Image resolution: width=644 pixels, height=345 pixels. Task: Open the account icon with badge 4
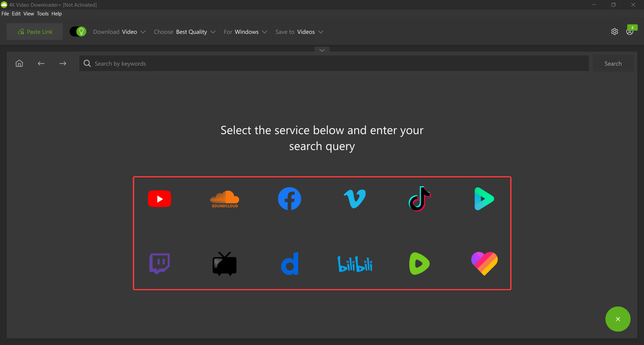click(x=630, y=31)
